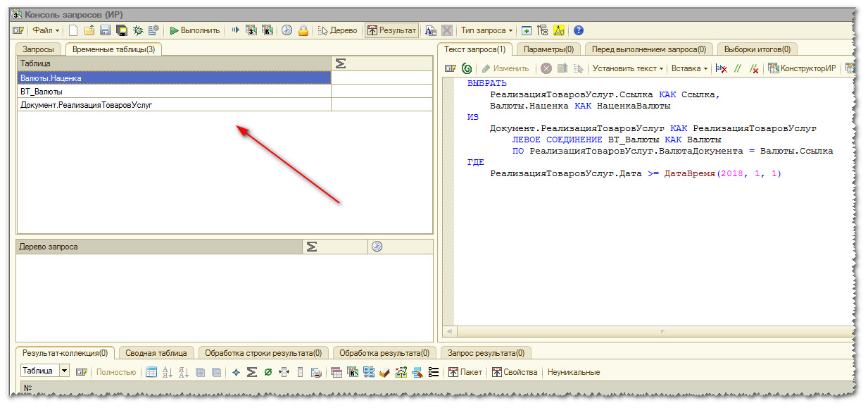Expand the Тип запроса dropdown
The image size is (868, 408).
click(x=486, y=30)
